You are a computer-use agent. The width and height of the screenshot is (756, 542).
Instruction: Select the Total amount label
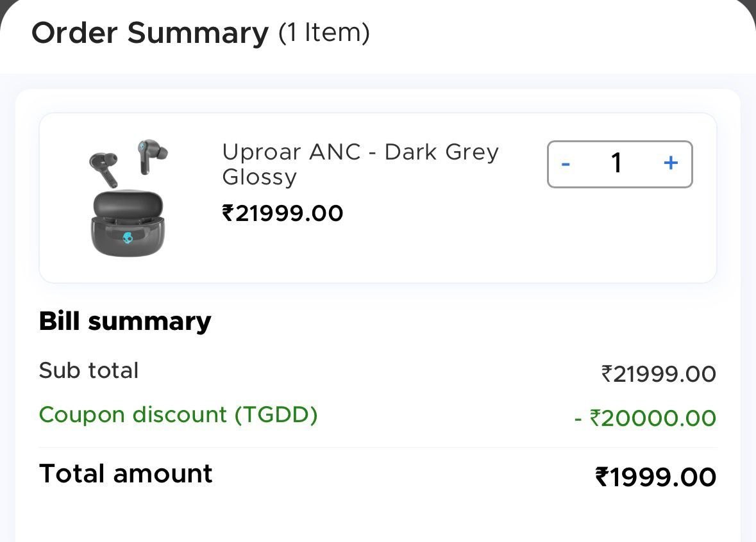pos(126,473)
